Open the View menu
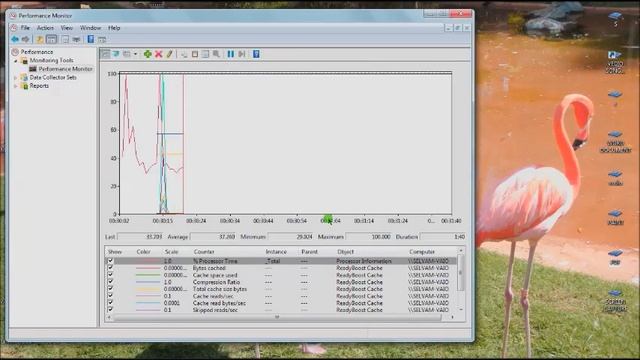The height and width of the screenshot is (360, 640). click(67, 28)
